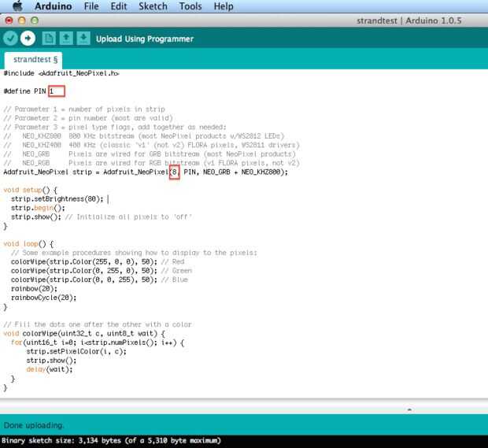
Task: Click the strip.begin() line
Action: pos(38,208)
